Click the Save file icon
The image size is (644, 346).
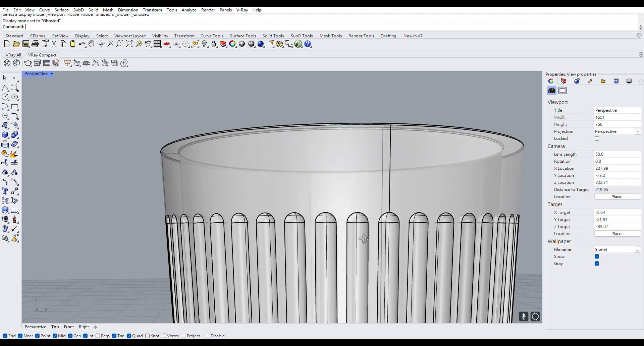point(25,44)
